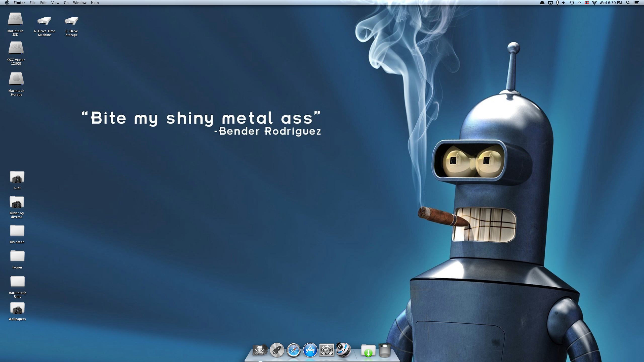
Task: Click the bowler hat menu bar icon
Action: (x=542, y=3)
